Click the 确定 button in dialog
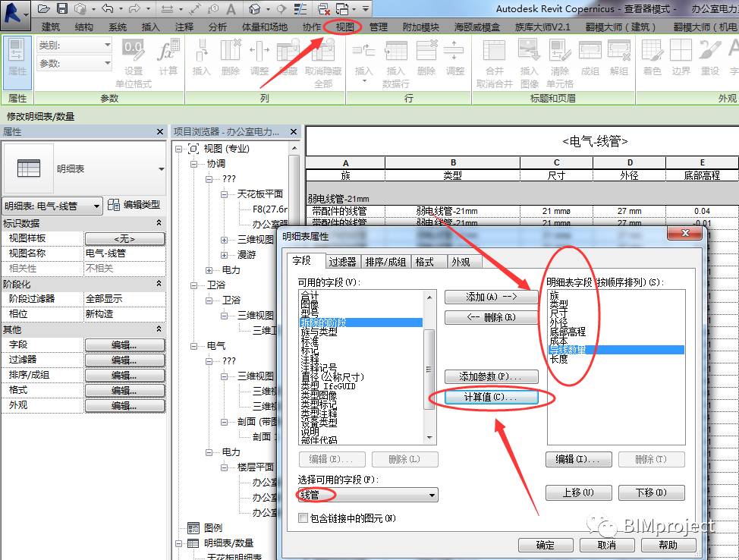The height and width of the screenshot is (560, 739). click(x=546, y=545)
